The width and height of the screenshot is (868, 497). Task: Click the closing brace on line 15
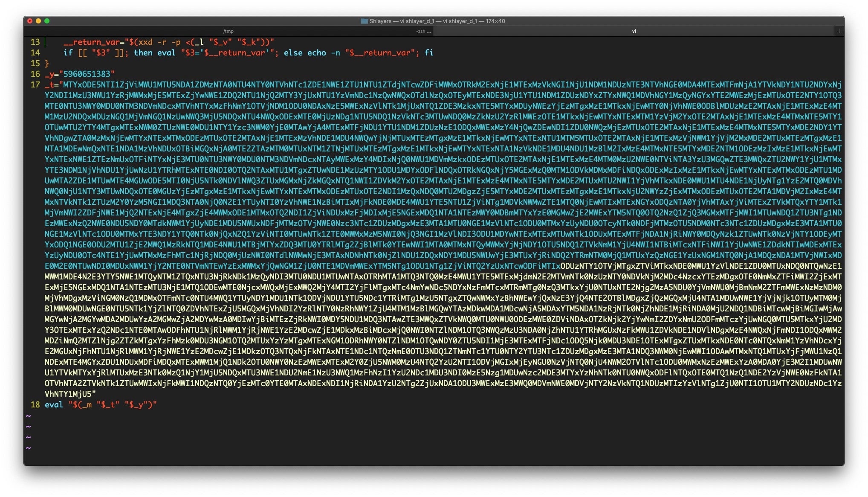click(47, 63)
